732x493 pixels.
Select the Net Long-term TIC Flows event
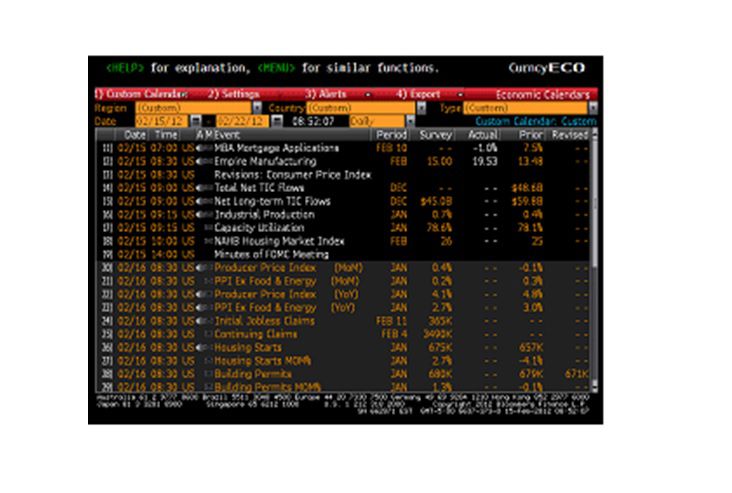tap(272, 202)
